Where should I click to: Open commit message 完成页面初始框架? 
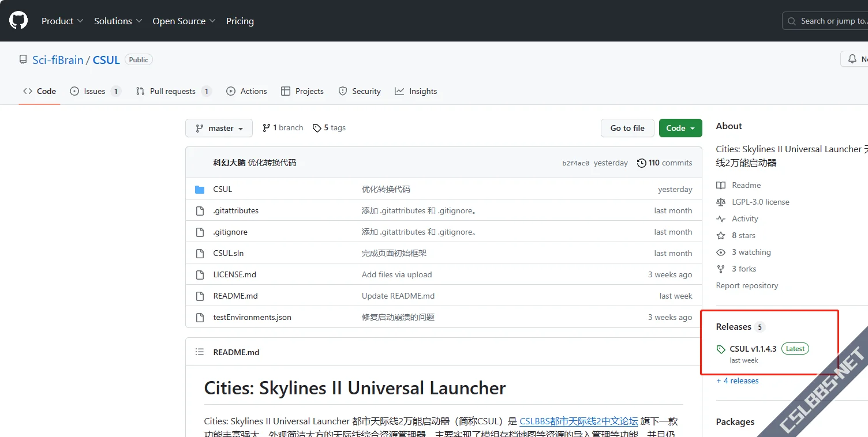tap(394, 253)
